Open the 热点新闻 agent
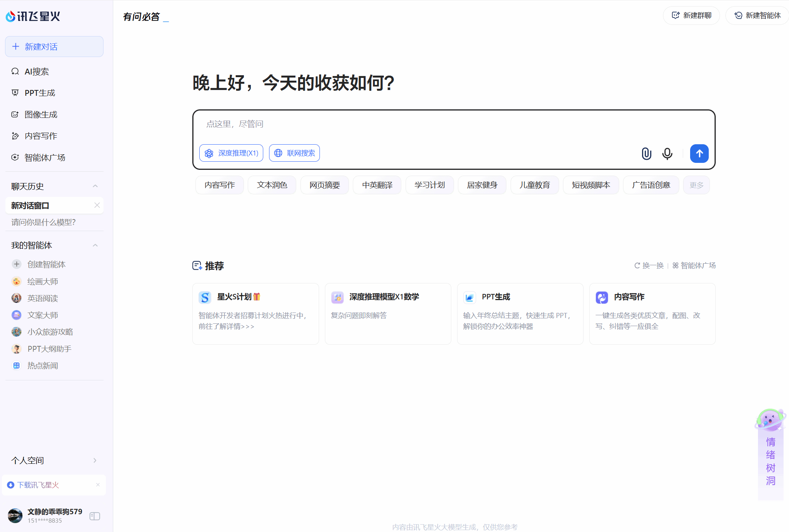The width and height of the screenshot is (789, 532). pyautogui.click(x=43, y=366)
